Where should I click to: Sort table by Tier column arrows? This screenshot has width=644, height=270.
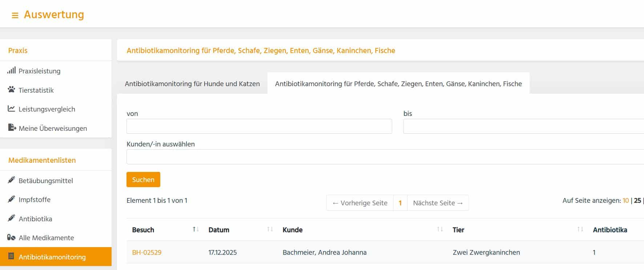[580, 229]
